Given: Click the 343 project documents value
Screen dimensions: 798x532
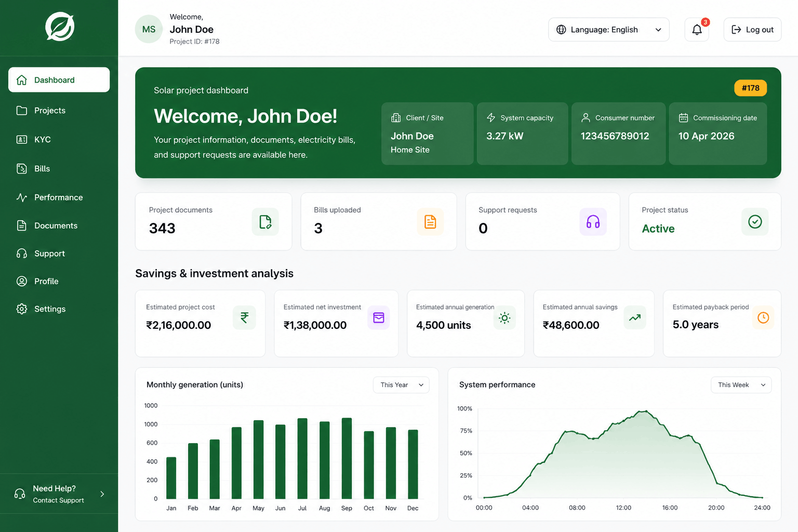Looking at the screenshot, I should (x=162, y=228).
